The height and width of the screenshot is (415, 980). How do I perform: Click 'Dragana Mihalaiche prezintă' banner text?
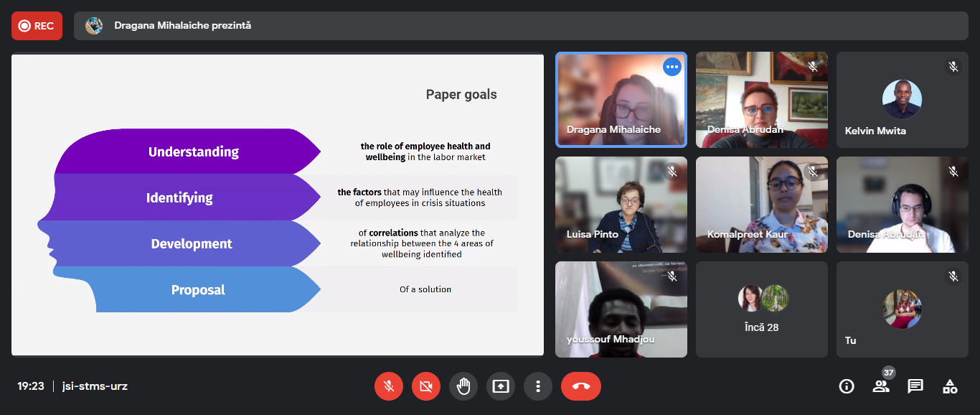183,26
